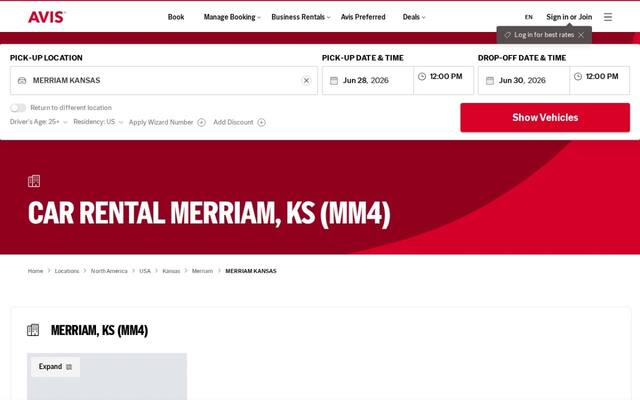Expand the Business Rentals menu
Screen dimensions: 640x400
pos(301,17)
